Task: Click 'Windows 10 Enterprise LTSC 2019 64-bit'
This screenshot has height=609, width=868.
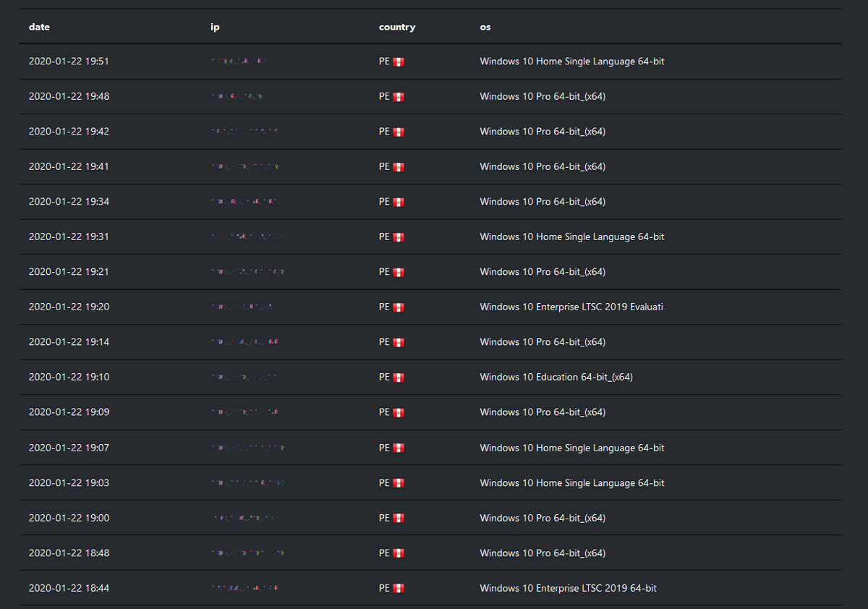Action: click(568, 588)
